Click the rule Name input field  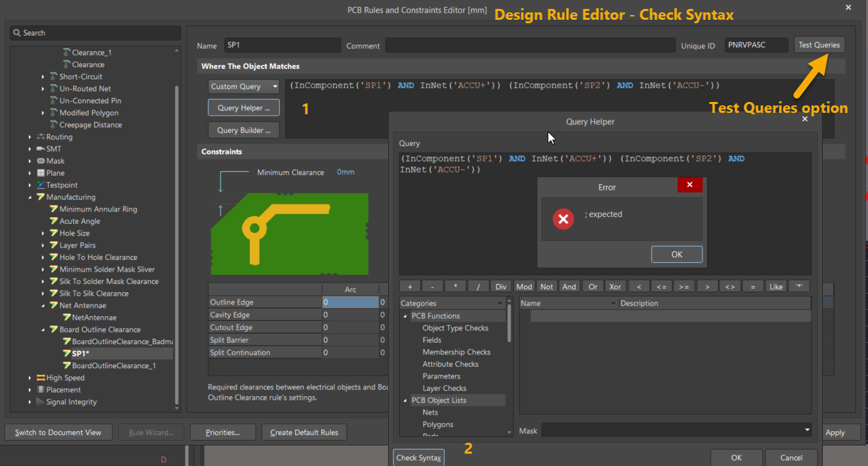pyautogui.click(x=282, y=45)
